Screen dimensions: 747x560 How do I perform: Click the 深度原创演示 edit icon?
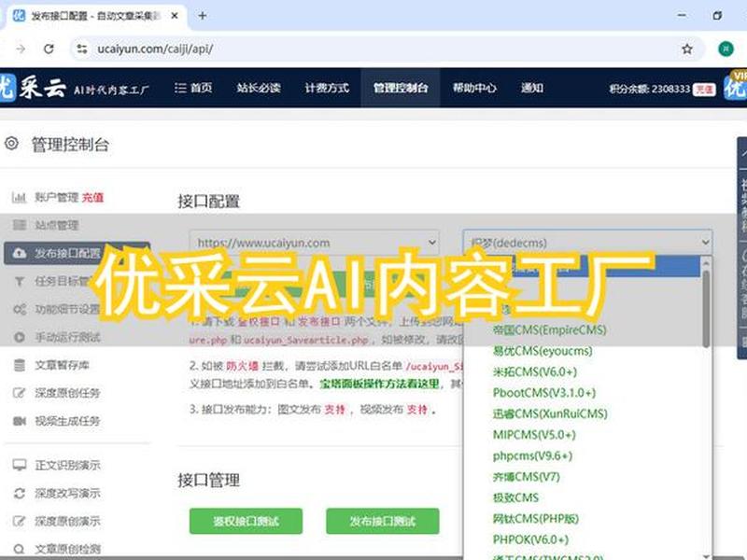pos(19,521)
